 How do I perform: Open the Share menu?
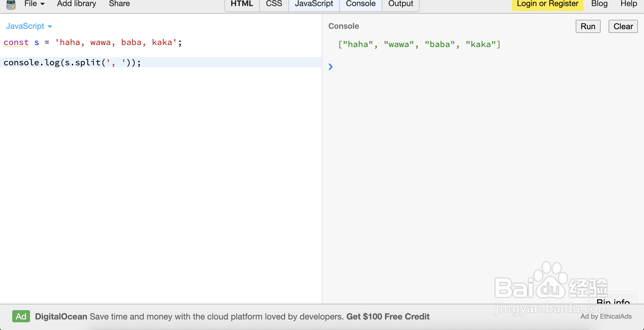[119, 4]
